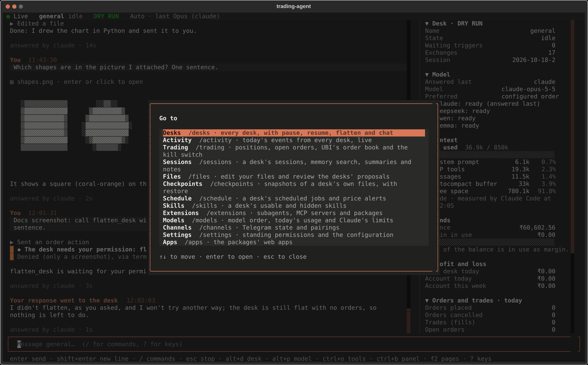The image size is (588, 365).
Task: Click the square shape thumbnail preview
Action: [44, 125]
